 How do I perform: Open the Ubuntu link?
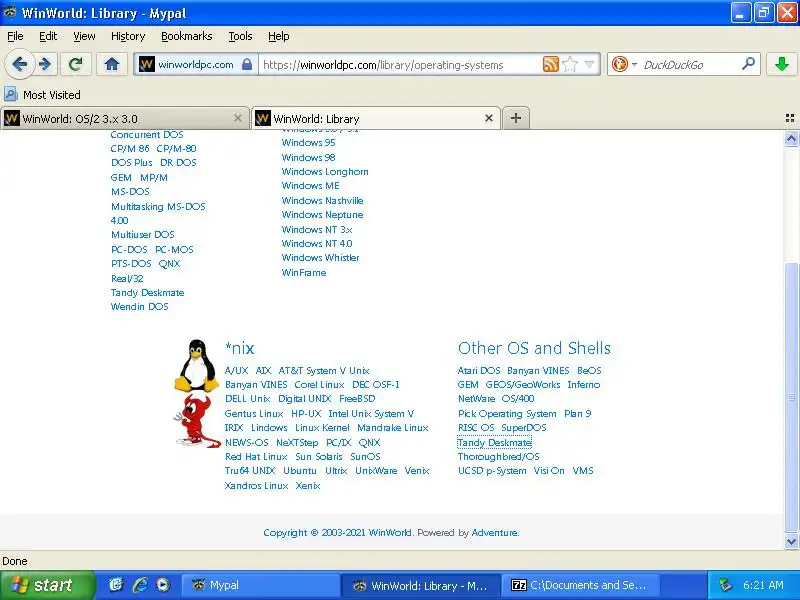click(300, 471)
